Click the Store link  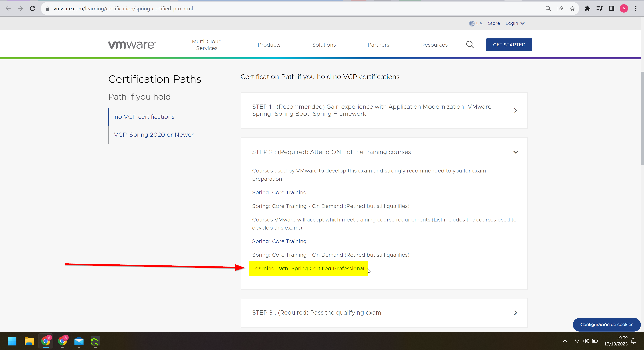(494, 23)
